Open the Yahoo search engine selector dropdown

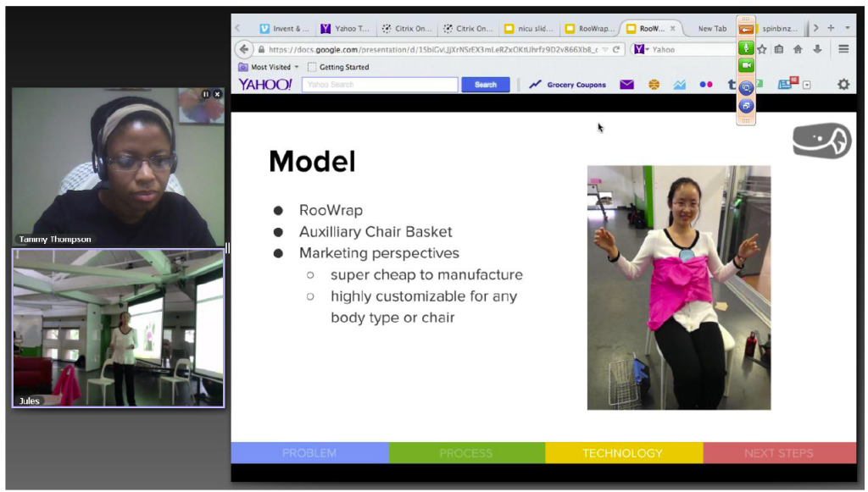click(x=642, y=49)
